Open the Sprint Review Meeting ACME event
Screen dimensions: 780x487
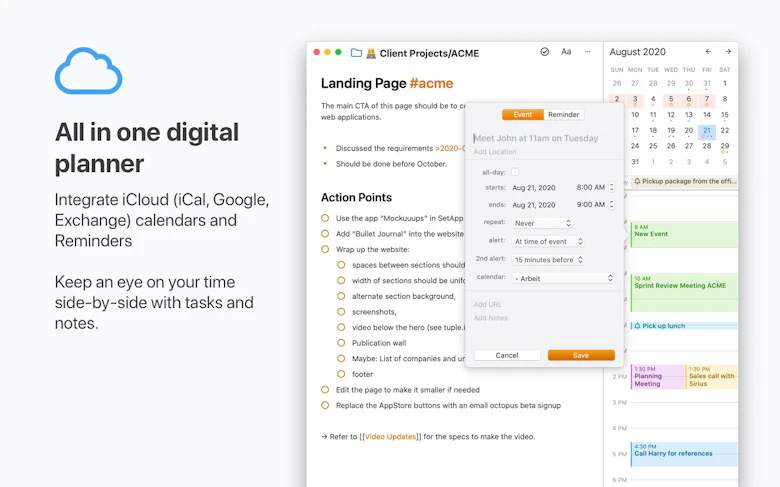click(684, 292)
